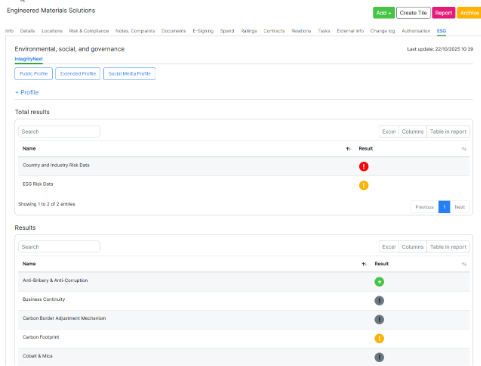Image resolution: width=481 pixels, height=366 pixels.
Task: Click Table in report for Results table
Action: (448, 247)
